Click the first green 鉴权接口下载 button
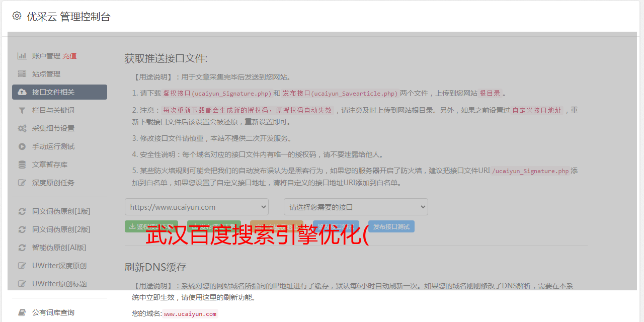Viewport: 644px width, 322px height. pyautogui.click(x=151, y=226)
